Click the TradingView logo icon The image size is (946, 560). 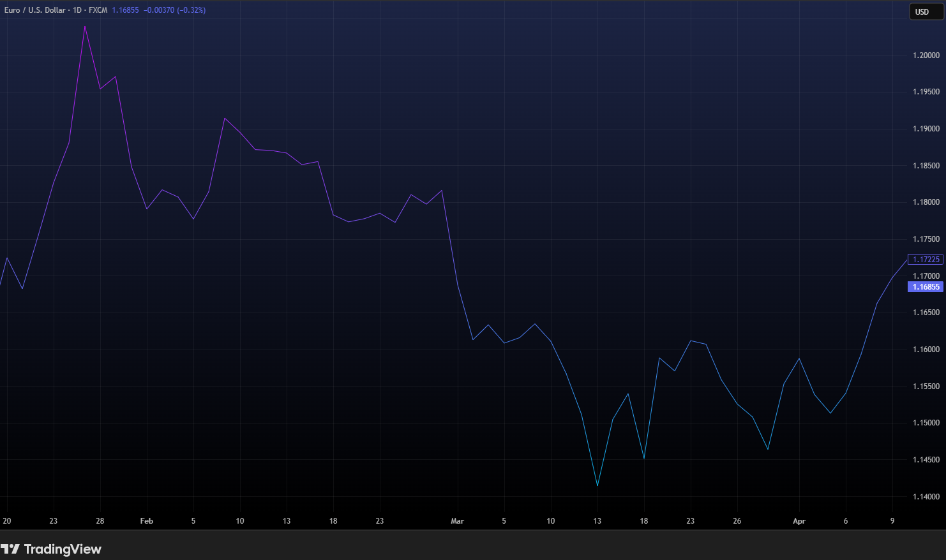coord(10,549)
